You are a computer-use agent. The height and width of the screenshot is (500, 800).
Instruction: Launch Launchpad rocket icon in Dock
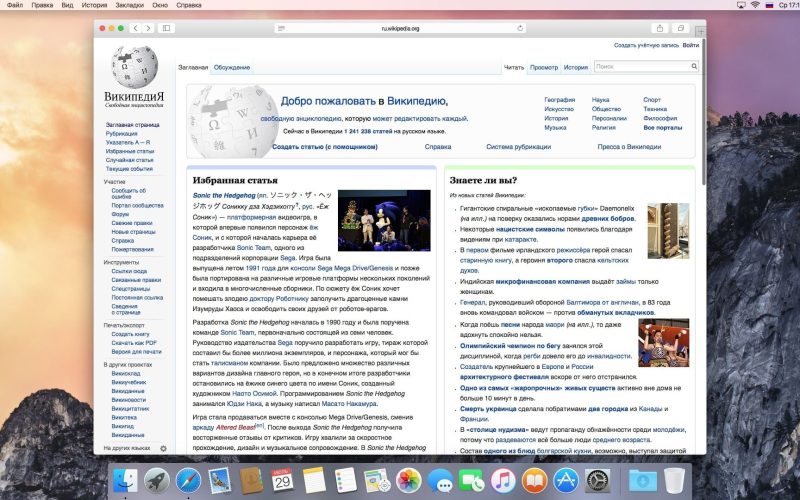coord(157,480)
